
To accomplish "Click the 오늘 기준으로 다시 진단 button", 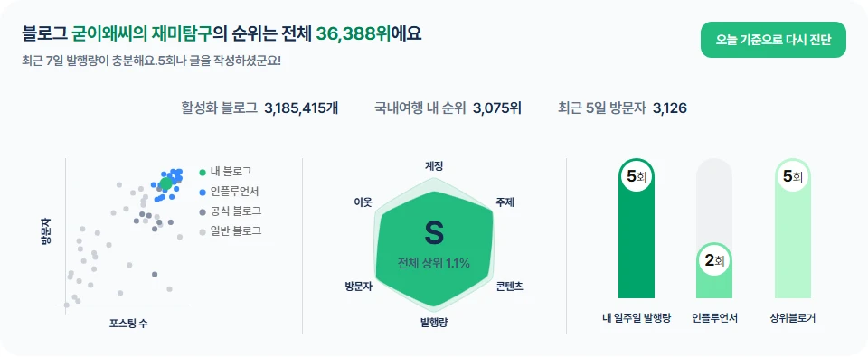I will (x=773, y=40).
